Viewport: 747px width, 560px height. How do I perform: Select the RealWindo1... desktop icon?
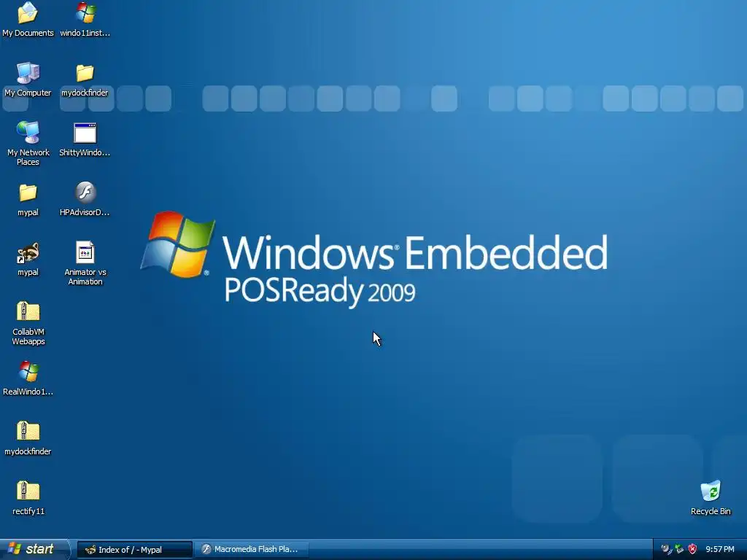coord(28,378)
